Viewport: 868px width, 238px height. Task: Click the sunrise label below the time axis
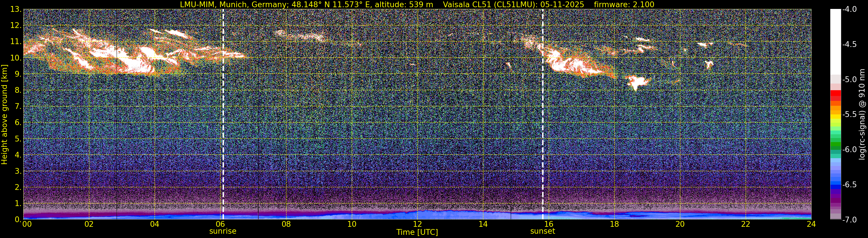223,231
